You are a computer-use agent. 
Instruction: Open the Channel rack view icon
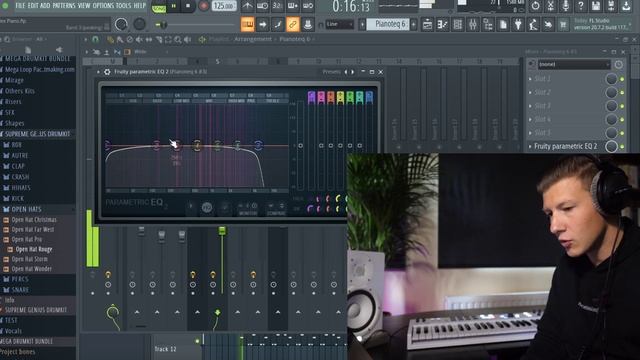coord(458,25)
